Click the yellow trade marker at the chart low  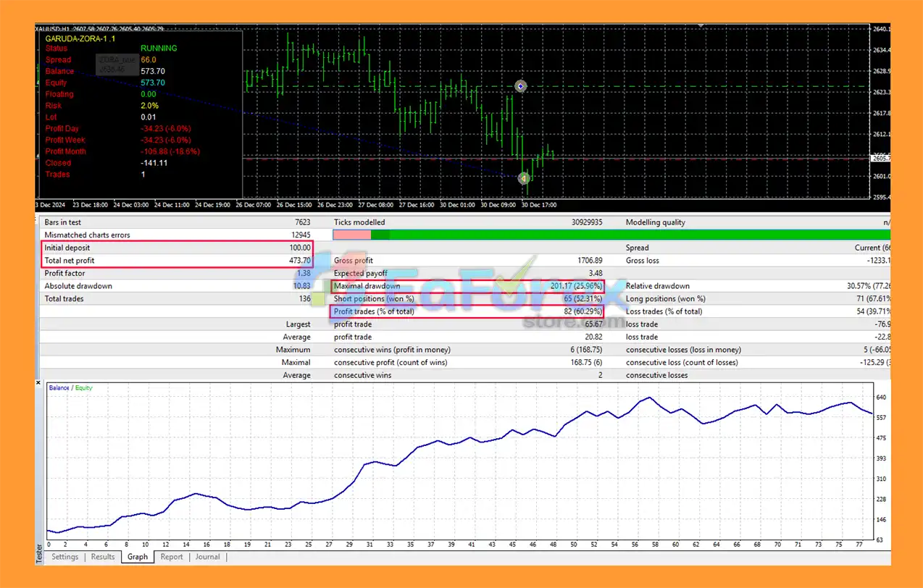pyautogui.click(x=525, y=178)
